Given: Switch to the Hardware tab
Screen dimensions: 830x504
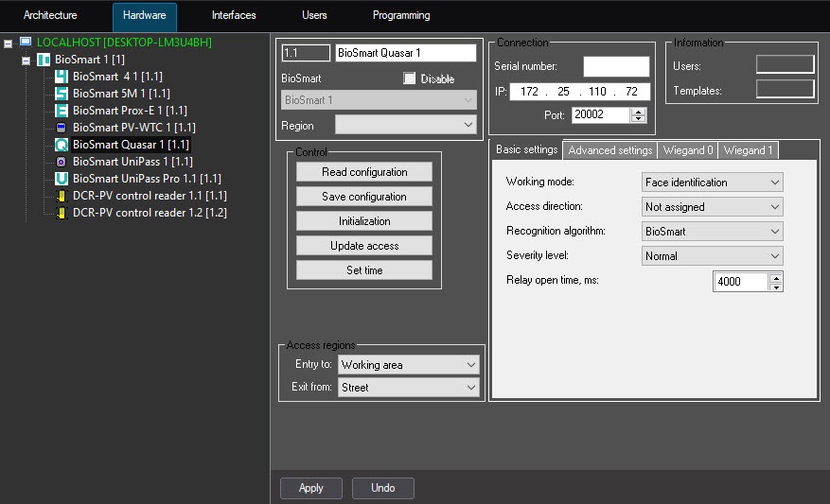Looking at the screenshot, I should (x=145, y=15).
